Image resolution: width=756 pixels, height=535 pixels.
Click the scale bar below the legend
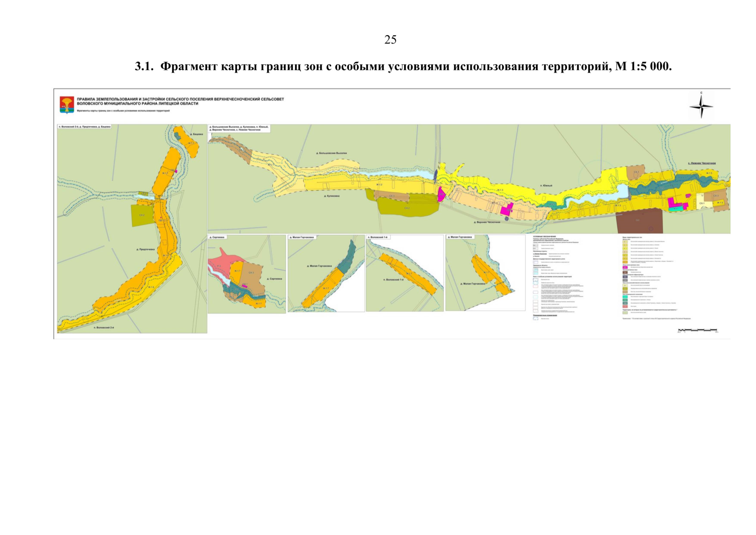697,330
